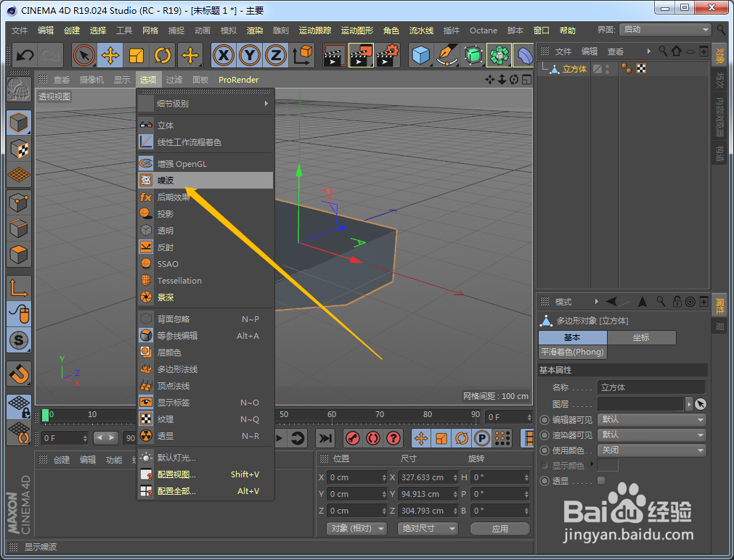The width and height of the screenshot is (734, 560).
Task: Click 平滑着色(Phong) tab button
Action: [x=573, y=352]
